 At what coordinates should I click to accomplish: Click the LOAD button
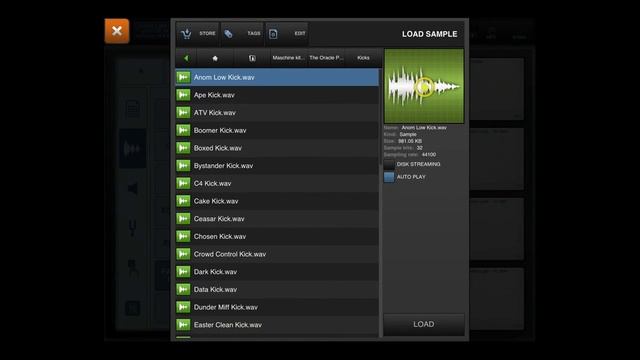click(424, 324)
